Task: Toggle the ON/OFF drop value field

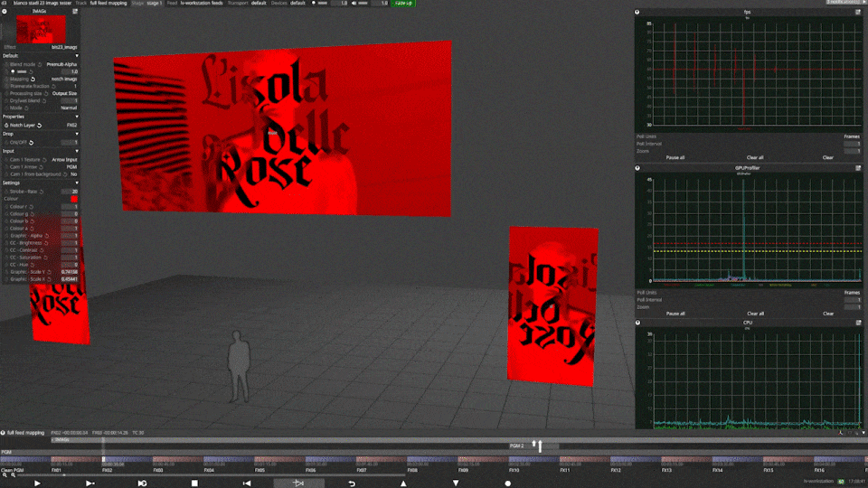Action: pos(70,143)
